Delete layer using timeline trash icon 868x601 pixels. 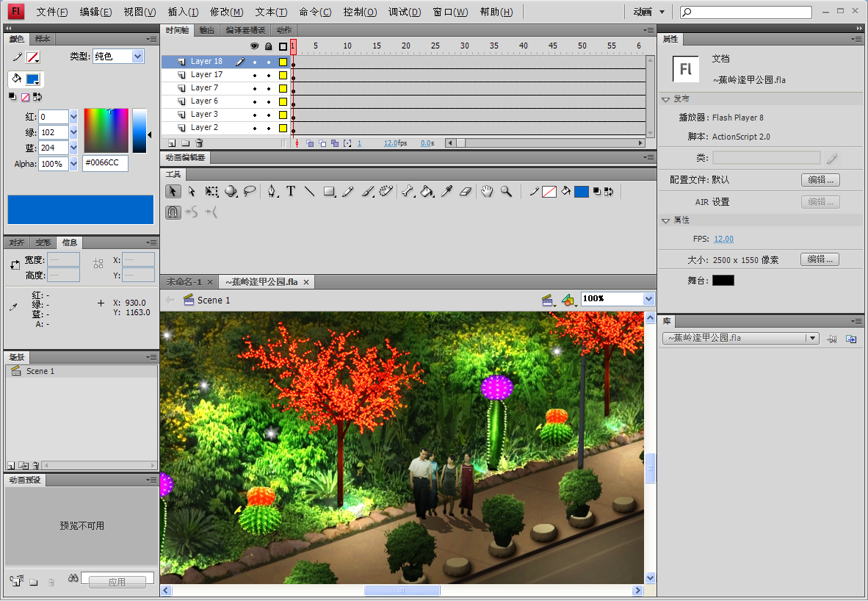199,143
